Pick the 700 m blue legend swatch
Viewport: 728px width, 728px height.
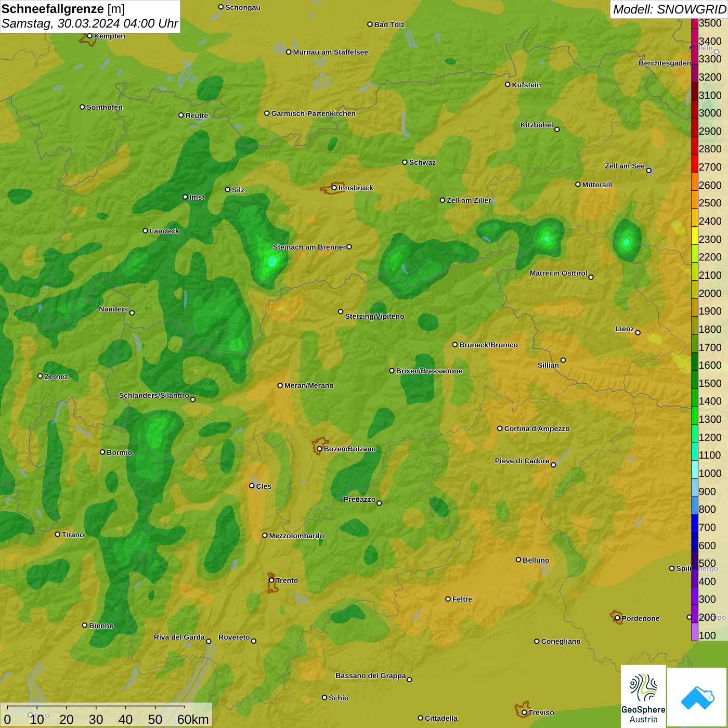tap(695, 524)
